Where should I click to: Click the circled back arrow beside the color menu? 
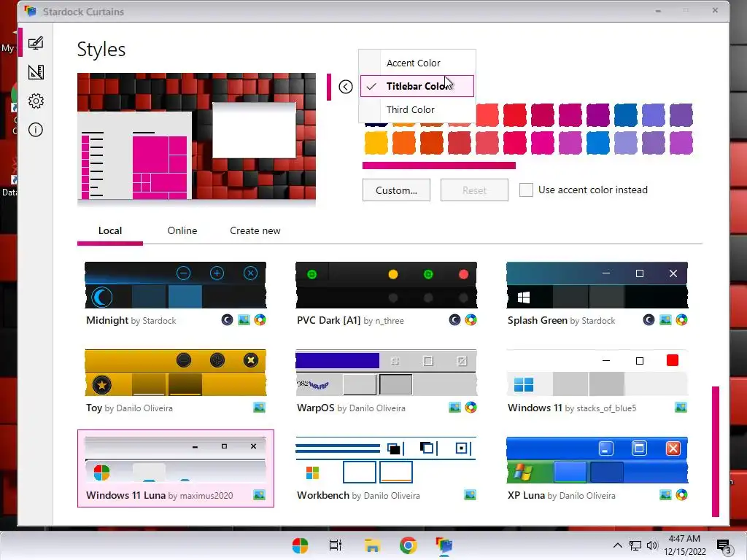tap(345, 87)
